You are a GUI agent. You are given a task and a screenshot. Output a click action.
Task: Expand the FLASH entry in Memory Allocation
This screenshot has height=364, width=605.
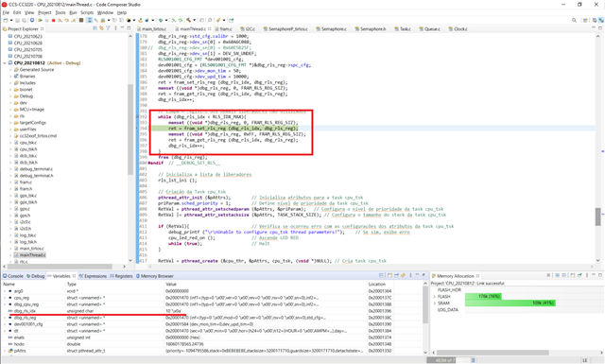click(435, 297)
